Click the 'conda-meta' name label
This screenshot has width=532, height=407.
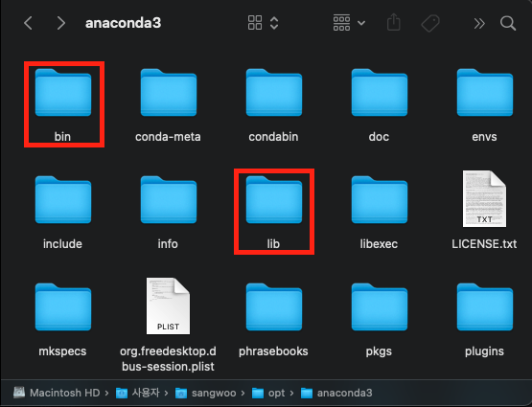[168, 137]
